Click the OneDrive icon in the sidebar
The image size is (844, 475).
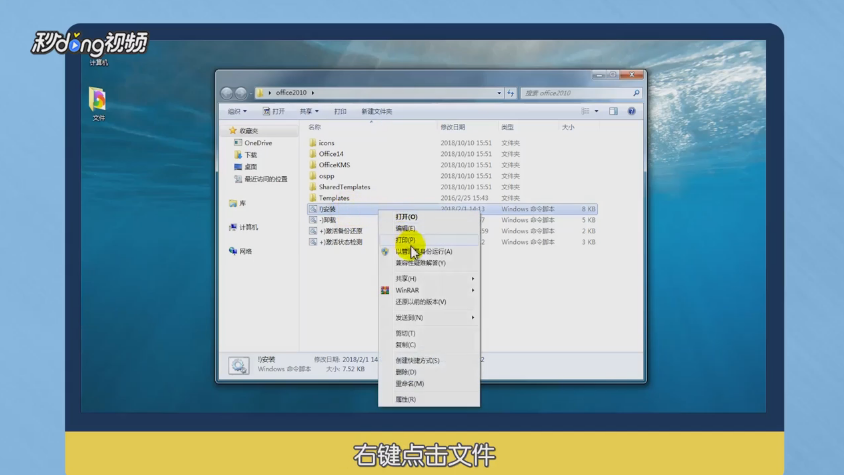[x=238, y=143]
